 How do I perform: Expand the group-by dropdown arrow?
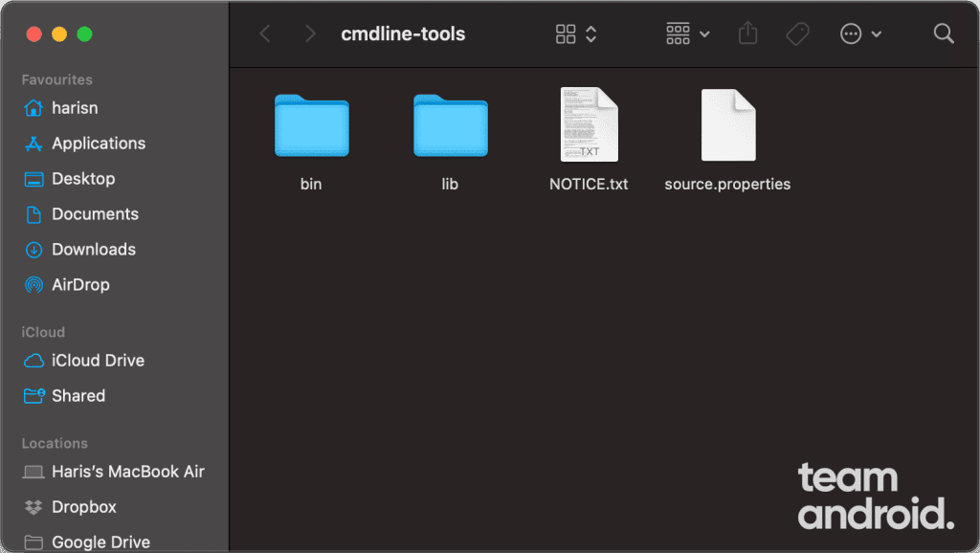pos(705,33)
